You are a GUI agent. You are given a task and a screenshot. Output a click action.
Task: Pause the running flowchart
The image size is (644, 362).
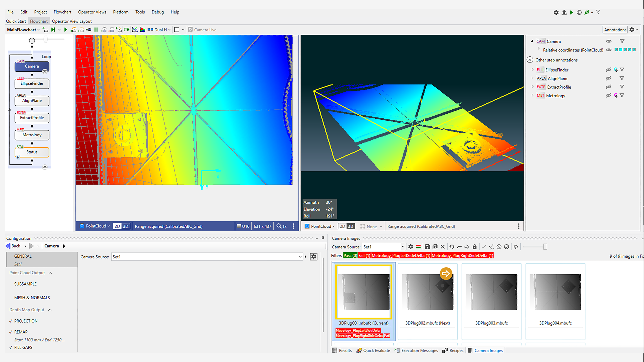tap(96, 29)
